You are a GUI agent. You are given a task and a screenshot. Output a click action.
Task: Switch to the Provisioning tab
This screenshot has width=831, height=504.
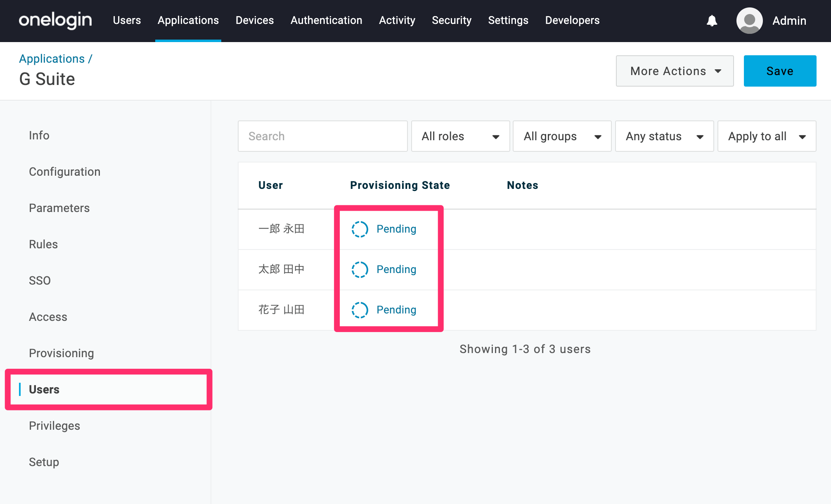pos(62,353)
